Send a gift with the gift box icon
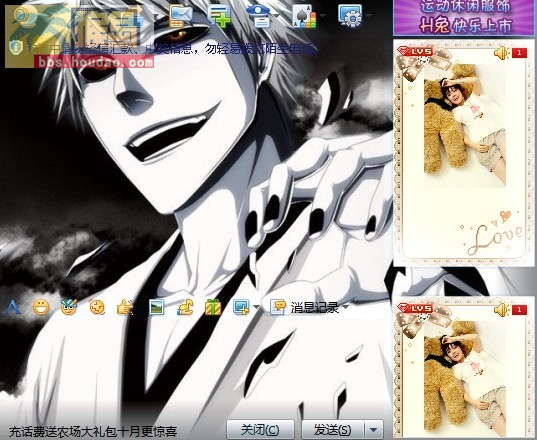The image size is (537, 440). (213, 307)
